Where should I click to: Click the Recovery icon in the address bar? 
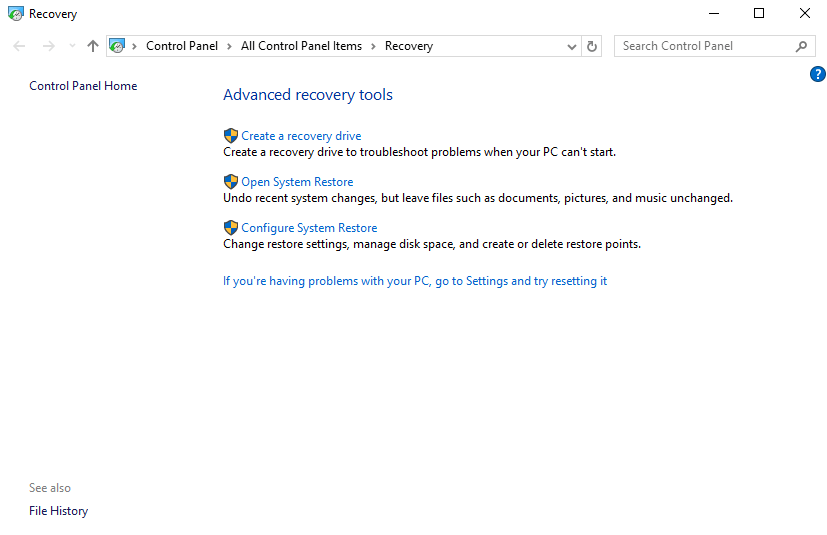tap(117, 46)
